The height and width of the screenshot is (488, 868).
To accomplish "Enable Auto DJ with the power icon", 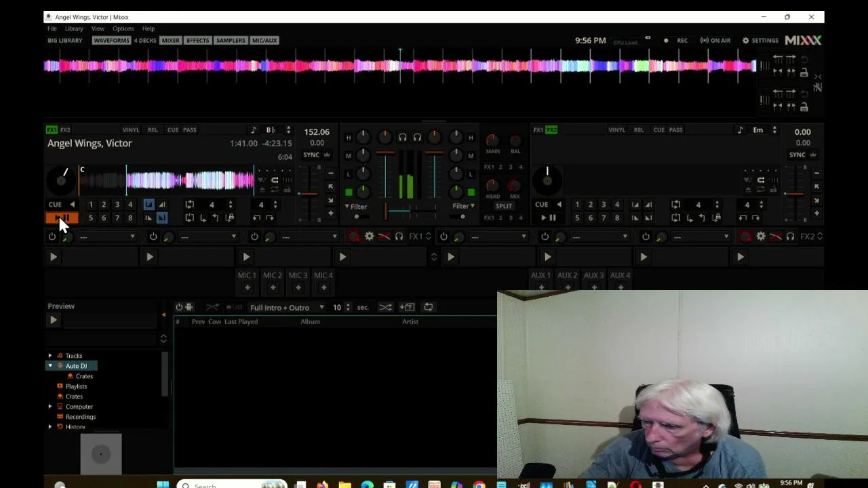I will click(179, 307).
